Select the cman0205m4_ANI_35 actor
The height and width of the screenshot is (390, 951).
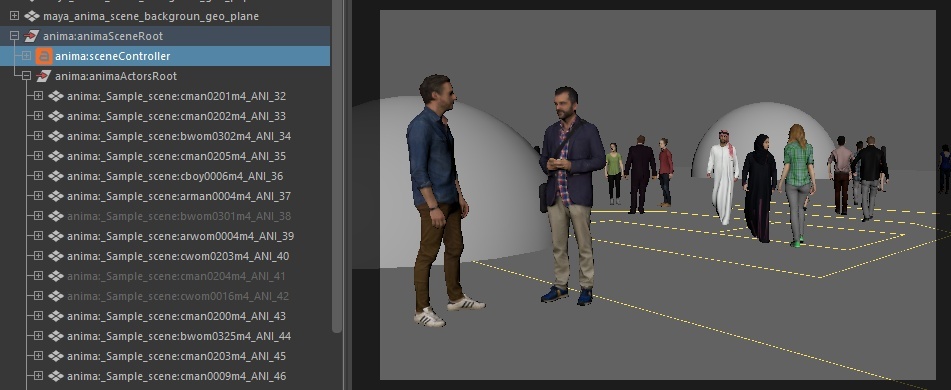point(176,156)
